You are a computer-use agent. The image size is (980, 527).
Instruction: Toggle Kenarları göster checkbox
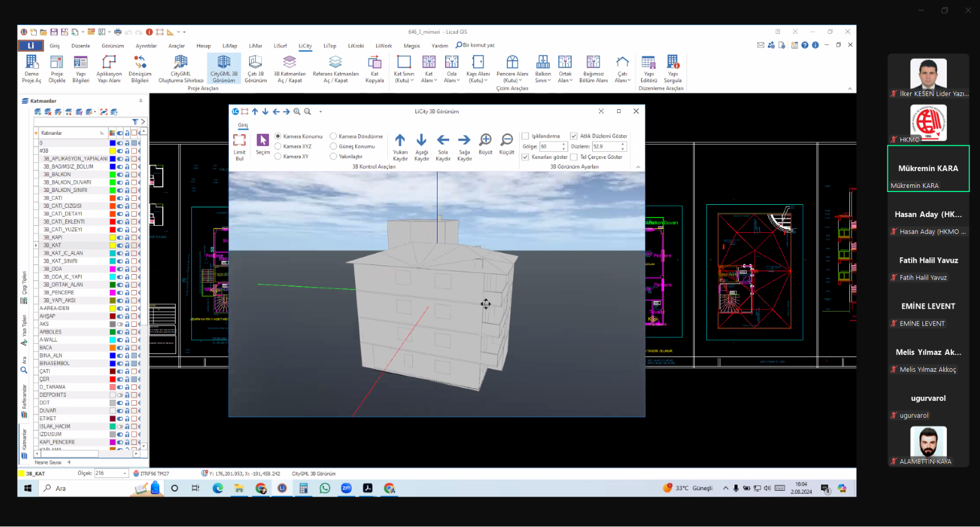pyautogui.click(x=525, y=157)
